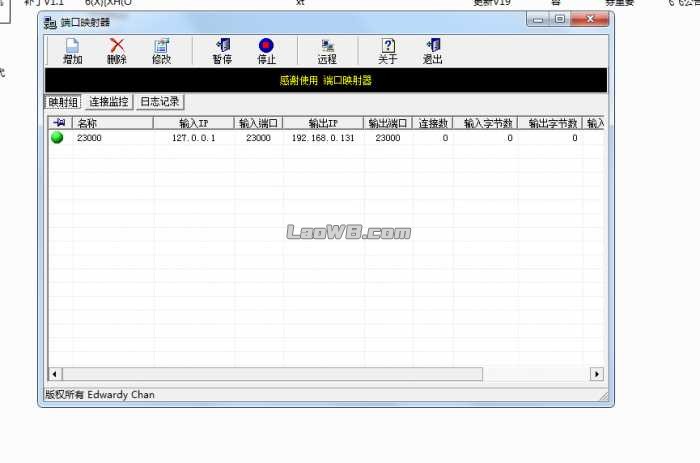Screen dimensions: 700x463
Task: Click the 输入IP column header
Action: 193,123
